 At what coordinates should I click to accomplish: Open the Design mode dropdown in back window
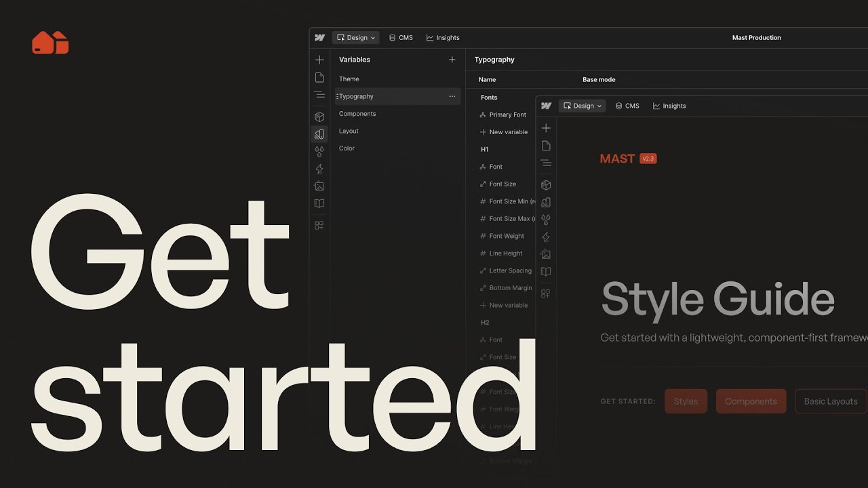point(356,38)
